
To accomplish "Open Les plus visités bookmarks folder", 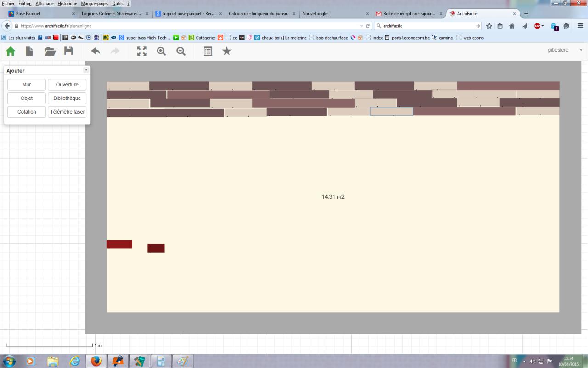I will [x=19, y=38].
